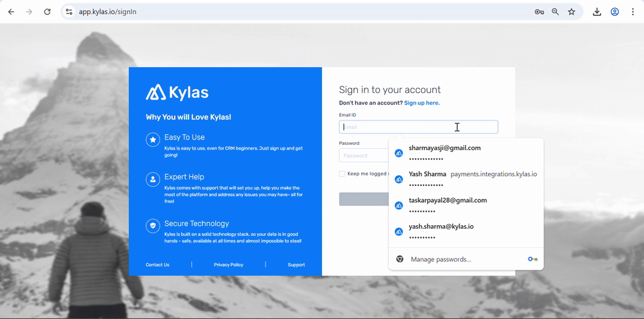The width and height of the screenshot is (644, 319).
Task: Select saved account yash.sharma@kylas.io
Action: 466,231
